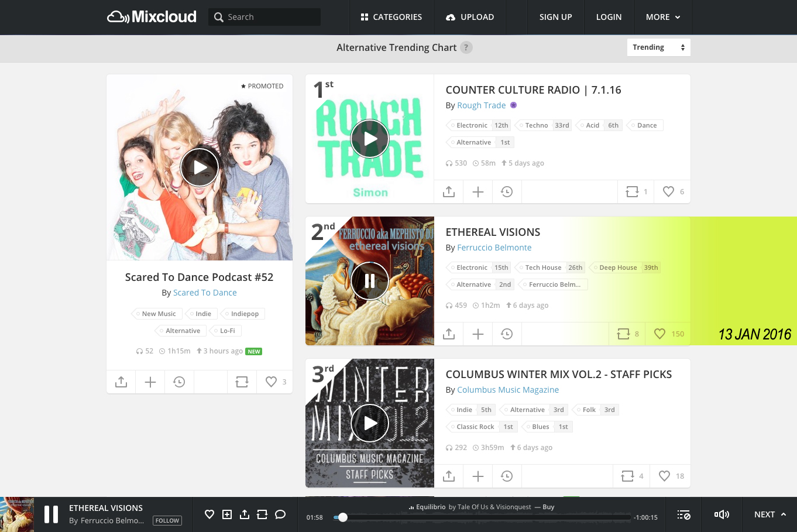The image size is (797, 532).
Task: Visit the Rough Trade profile link
Action: point(482,105)
